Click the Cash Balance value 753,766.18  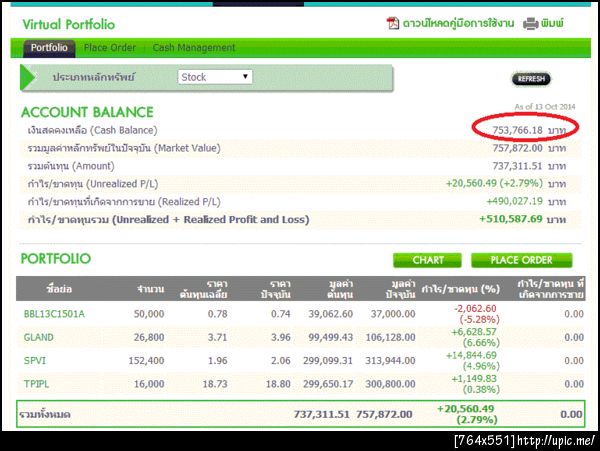(x=517, y=130)
